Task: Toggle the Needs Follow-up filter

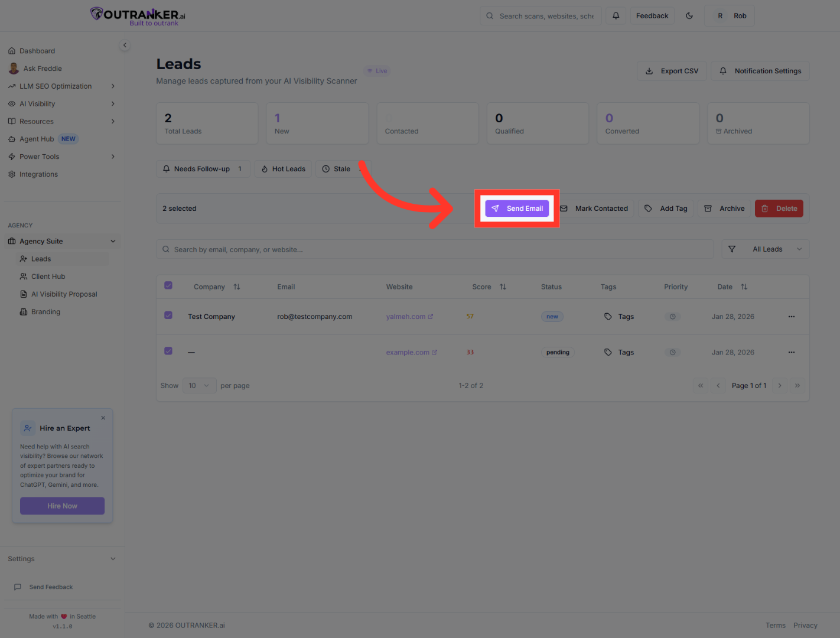Action: click(x=203, y=169)
